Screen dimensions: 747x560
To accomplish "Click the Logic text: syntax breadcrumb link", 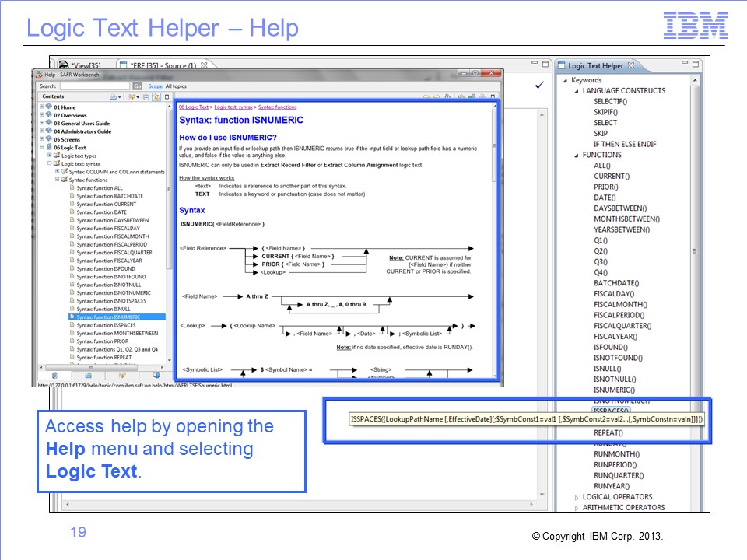I will pos(233,107).
